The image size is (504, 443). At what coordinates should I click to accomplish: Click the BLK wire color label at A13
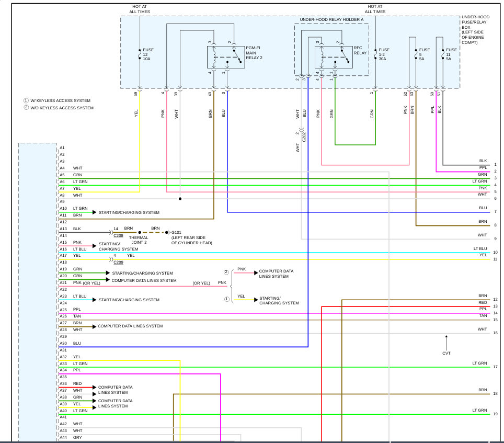click(77, 229)
